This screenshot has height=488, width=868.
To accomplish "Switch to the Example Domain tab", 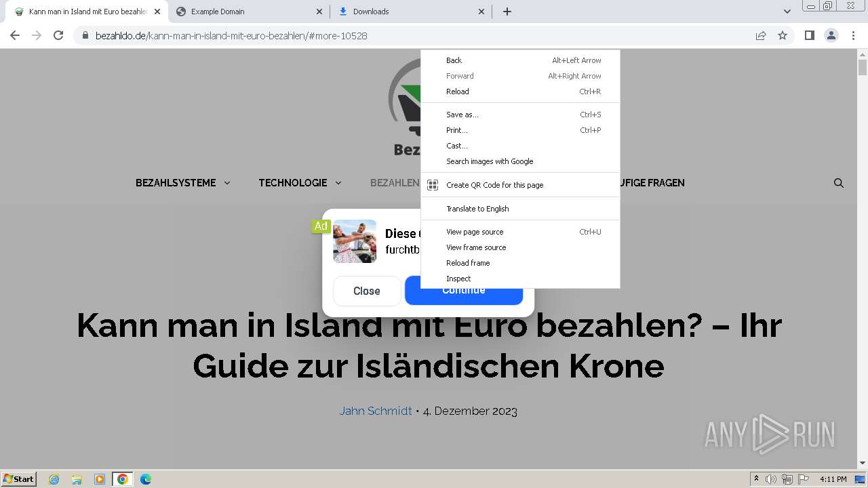I will point(250,12).
